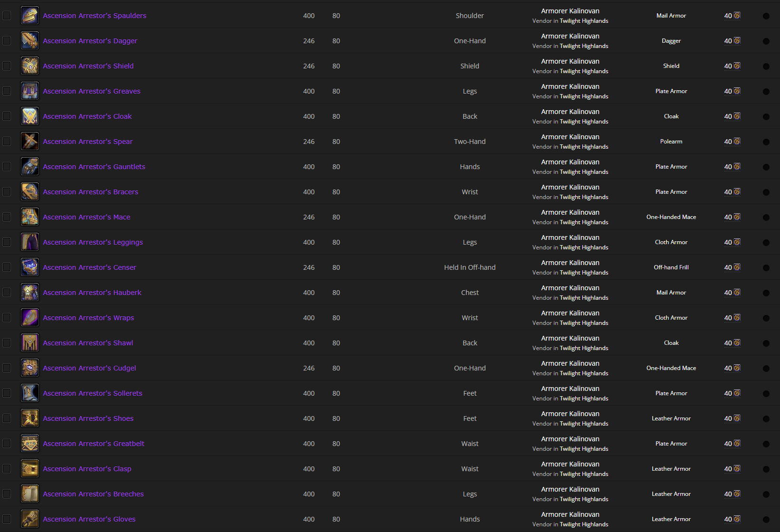
Task: Click the Ascension Arrestor's Spear item icon
Action: tap(30, 142)
